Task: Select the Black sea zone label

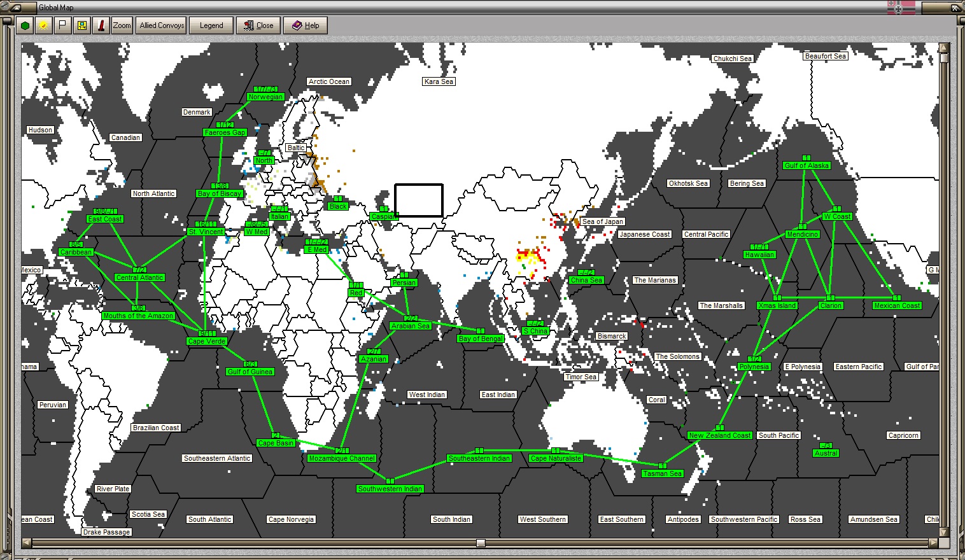Action: click(x=338, y=206)
